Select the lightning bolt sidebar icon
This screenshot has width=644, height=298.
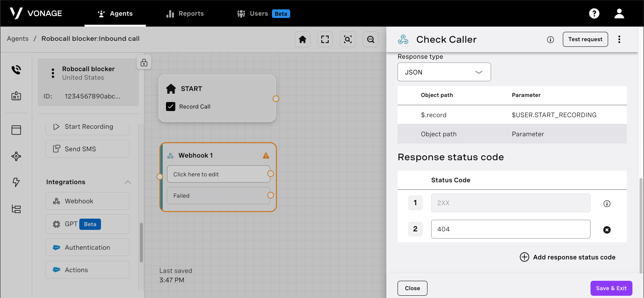tap(16, 182)
